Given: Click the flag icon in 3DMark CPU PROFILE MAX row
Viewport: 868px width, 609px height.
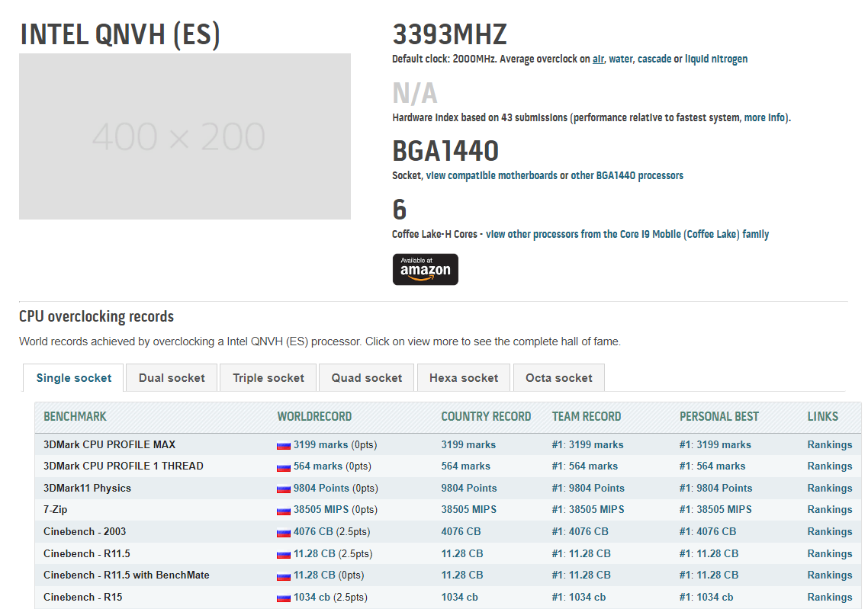Looking at the screenshot, I should 284,445.
